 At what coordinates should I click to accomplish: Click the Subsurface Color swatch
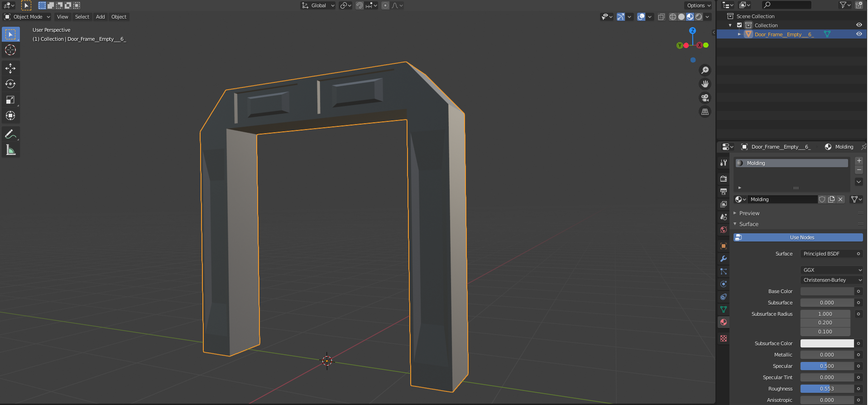[x=827, y=343]
